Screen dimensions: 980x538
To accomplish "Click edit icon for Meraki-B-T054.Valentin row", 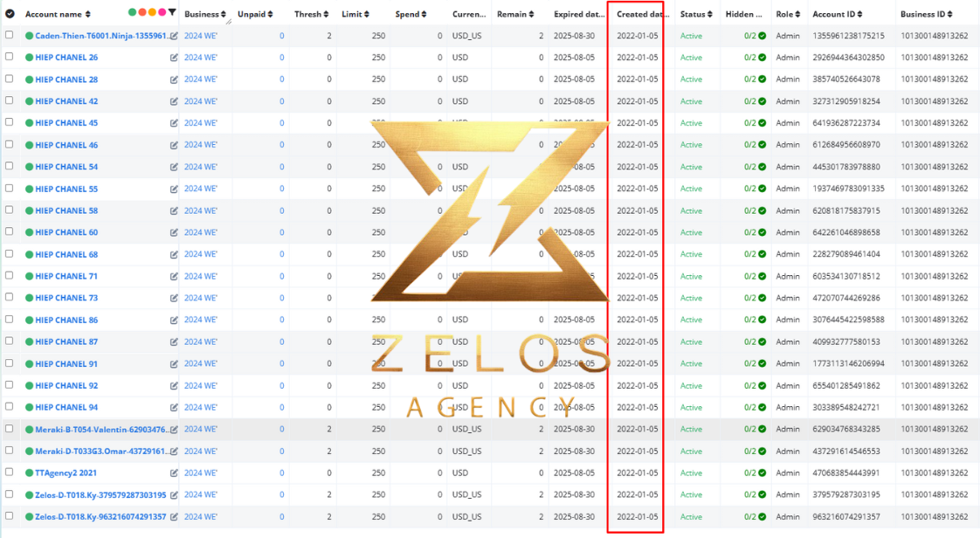I will click(x=174, y=430).
